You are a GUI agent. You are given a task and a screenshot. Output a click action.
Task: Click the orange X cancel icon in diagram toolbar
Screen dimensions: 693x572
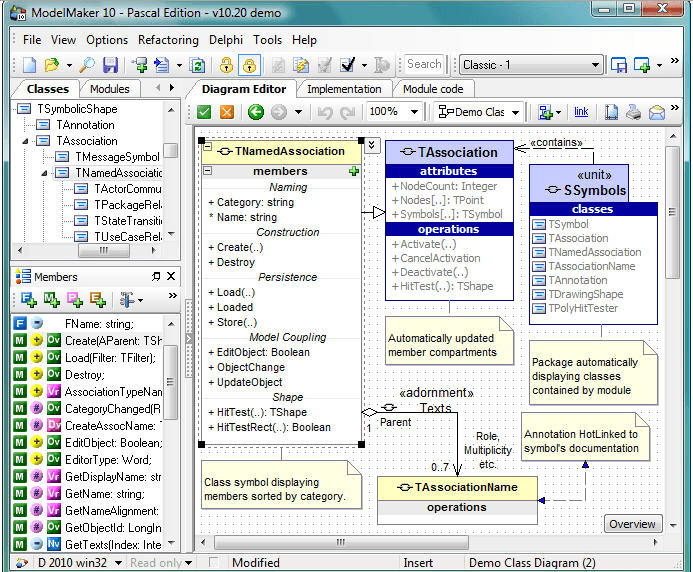pos(227,112)
